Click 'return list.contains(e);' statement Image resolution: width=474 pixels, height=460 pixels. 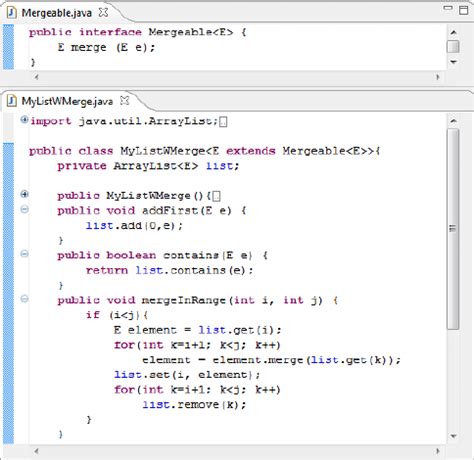tap(169, 270)
